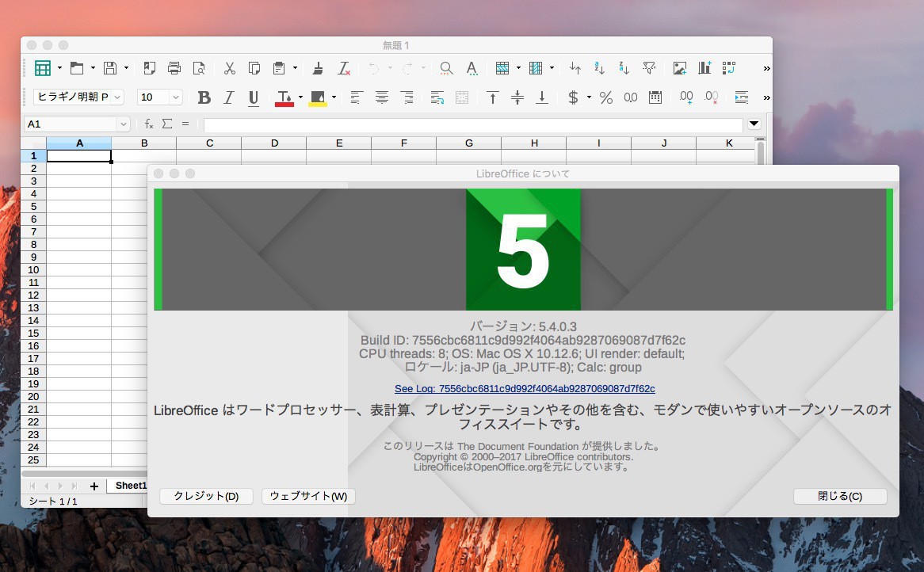Click the Insert Image icon

coord(679,68)
